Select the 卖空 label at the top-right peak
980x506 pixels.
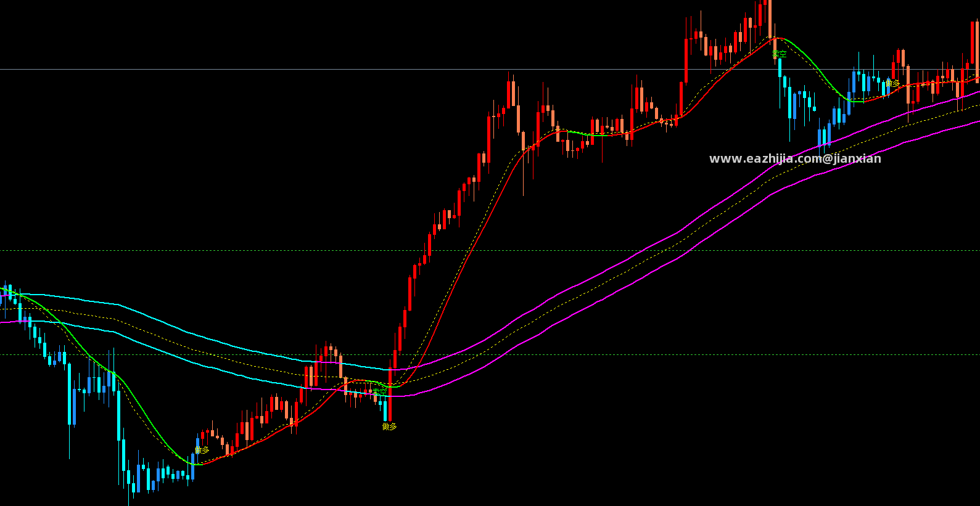pos(780,54)
